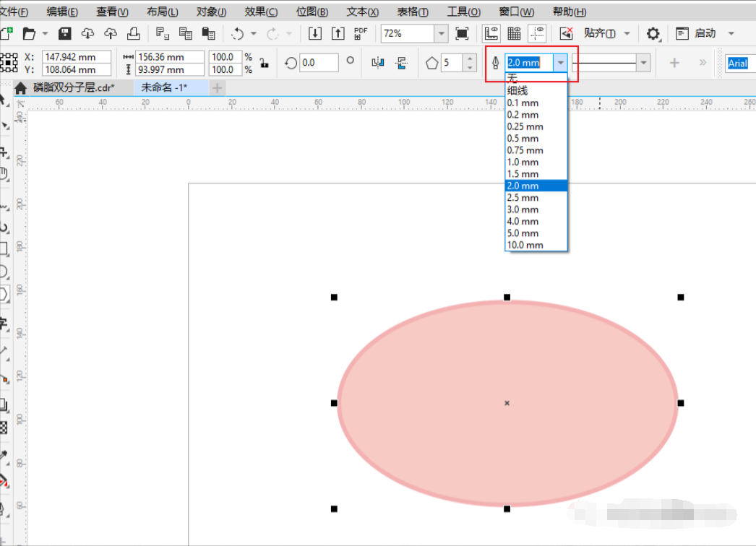
Task: Select the Transparency checkerboard tool
Action: tap(4, 428)
